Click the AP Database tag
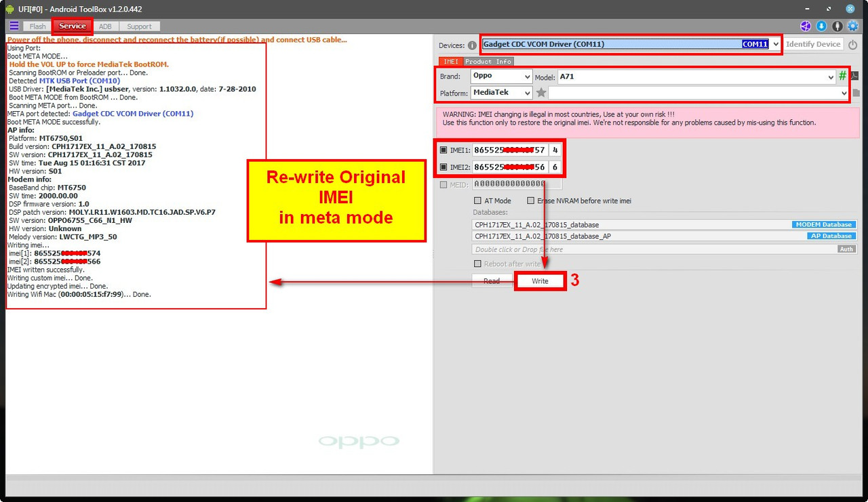Screen dimensions: 868x502 coord(832,236)
